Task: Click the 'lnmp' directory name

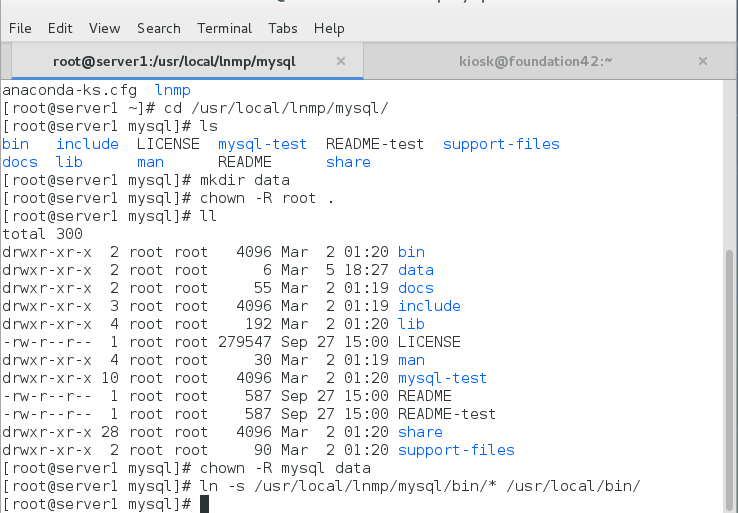Action: click(172, 90)
